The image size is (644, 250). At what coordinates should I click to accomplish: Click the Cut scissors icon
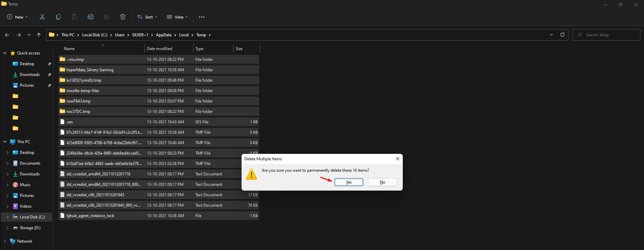[42, 17]
